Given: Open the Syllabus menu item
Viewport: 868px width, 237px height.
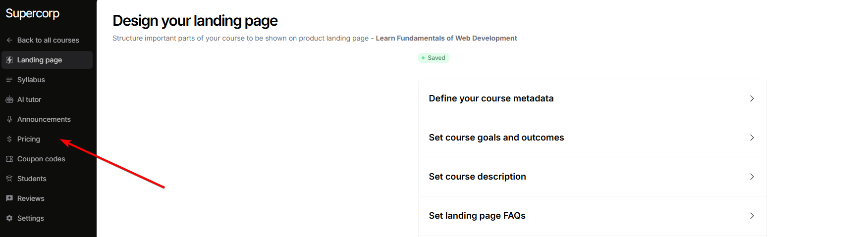Looking at the screenshot, I should (x=31, y=80).
